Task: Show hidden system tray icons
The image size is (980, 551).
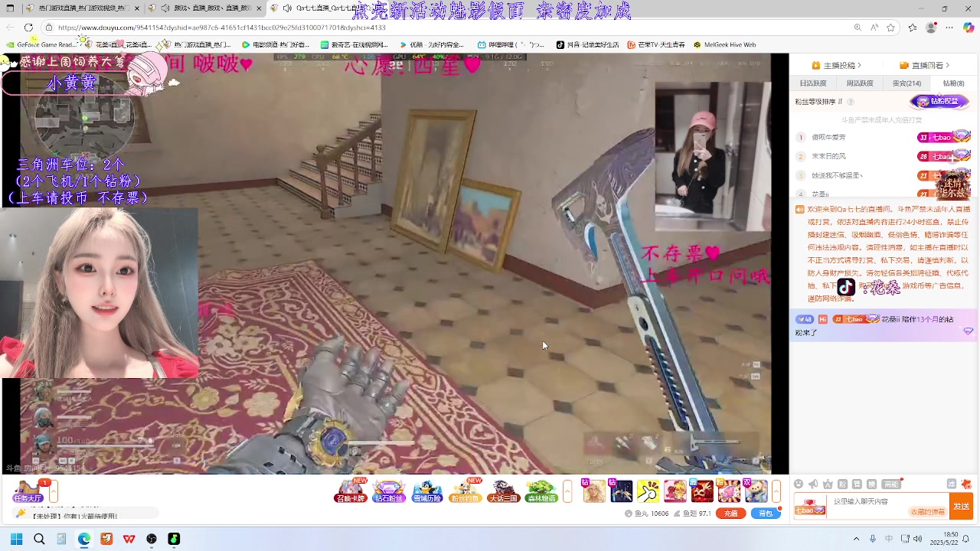Action: click(856, 539)
